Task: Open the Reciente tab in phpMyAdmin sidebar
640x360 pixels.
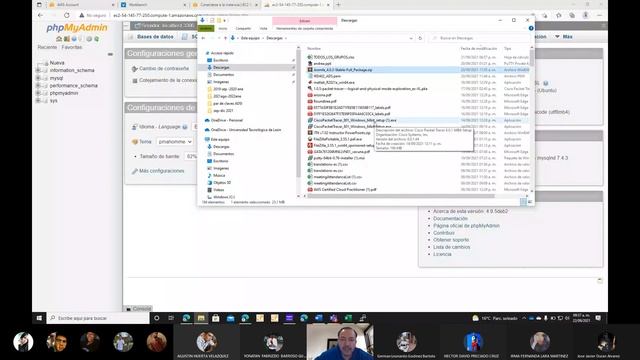Action: pos(47,47)
